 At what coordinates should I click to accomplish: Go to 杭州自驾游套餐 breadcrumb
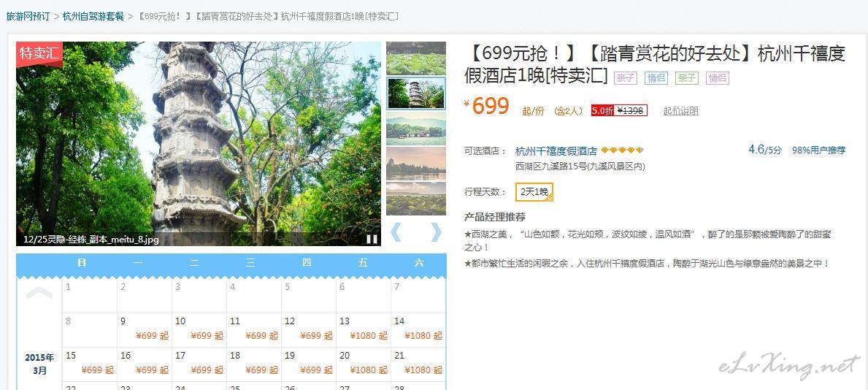tap(93, 16)
